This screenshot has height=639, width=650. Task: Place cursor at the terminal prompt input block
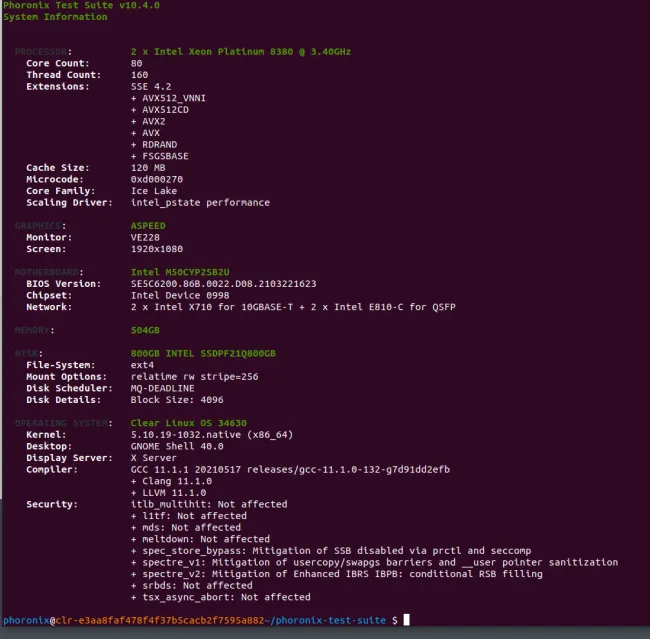407,620
